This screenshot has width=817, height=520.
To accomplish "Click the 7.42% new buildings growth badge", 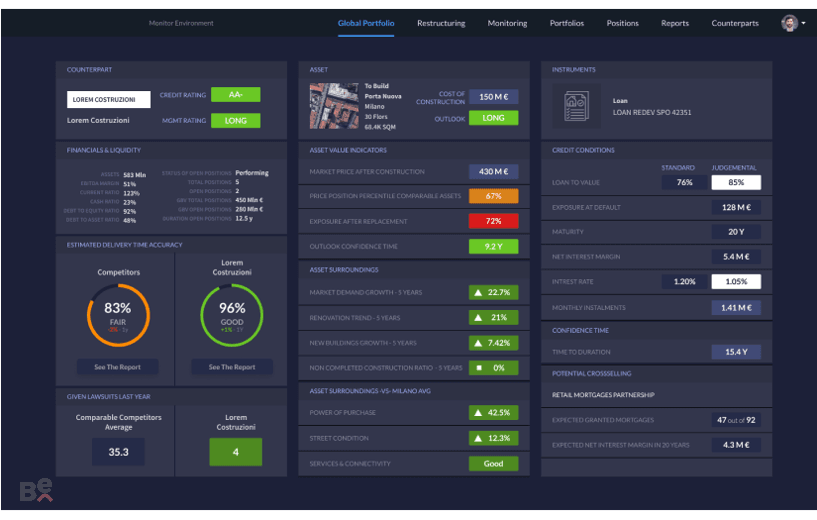I will point(493,343).
